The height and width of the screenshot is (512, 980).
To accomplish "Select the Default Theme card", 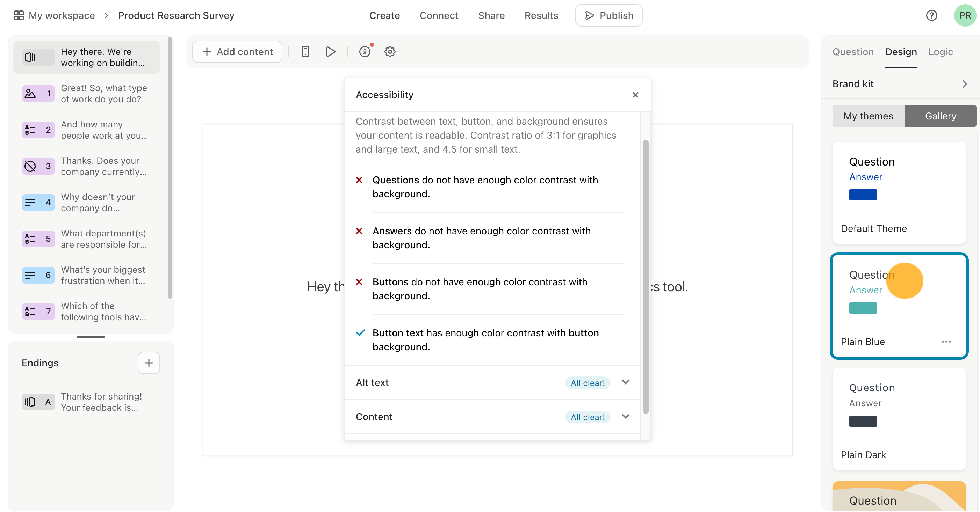I will pyautogui.click(x=899, y=193).
